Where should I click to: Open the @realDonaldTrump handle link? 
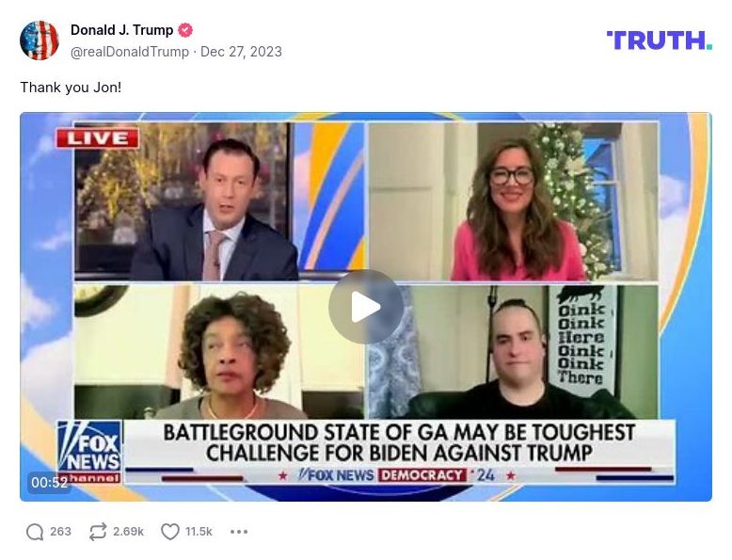tap(130, 52)
